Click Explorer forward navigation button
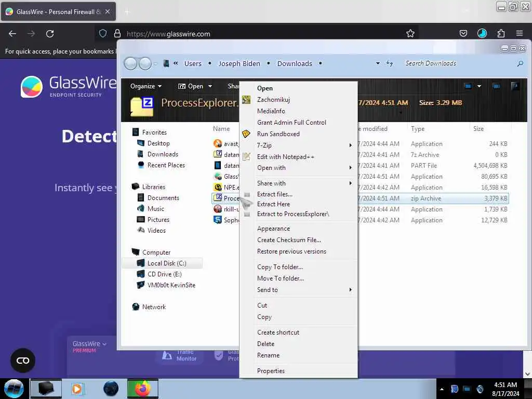 (x=145, y=63)
